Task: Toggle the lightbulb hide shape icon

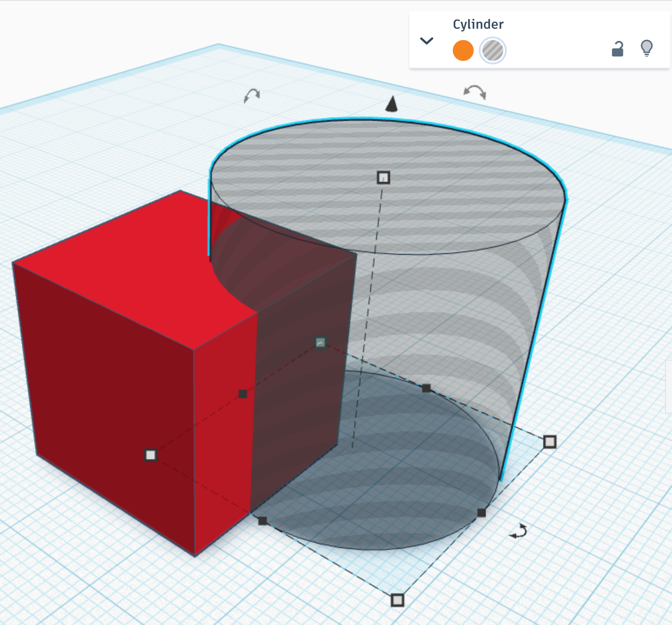Action: click(647, 48)
